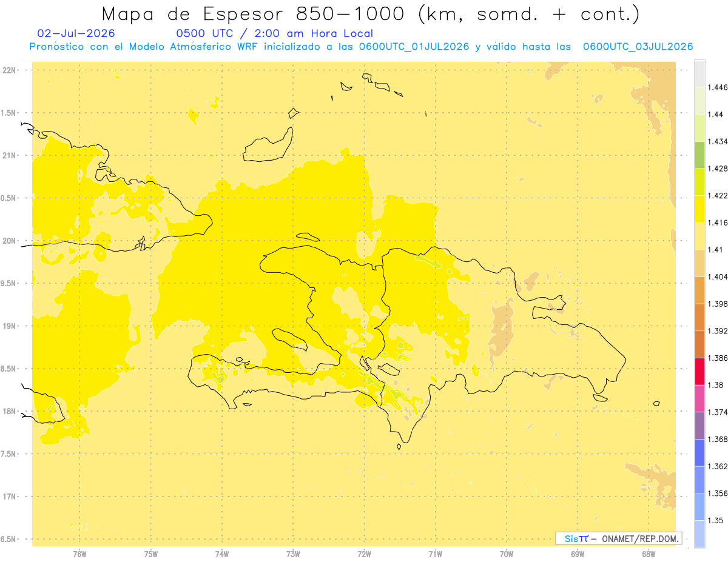Select the date label '02-Jul-2026'

(x=76, y=34)
